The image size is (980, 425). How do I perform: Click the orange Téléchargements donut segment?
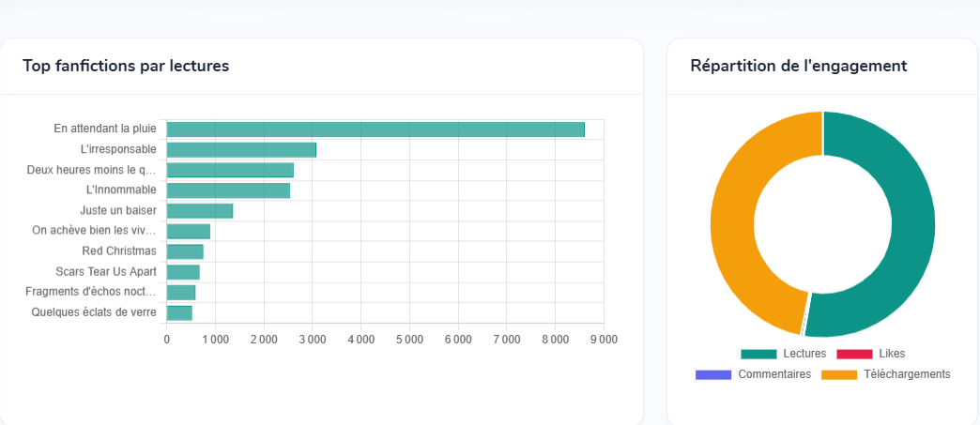(x=734, y=225)
